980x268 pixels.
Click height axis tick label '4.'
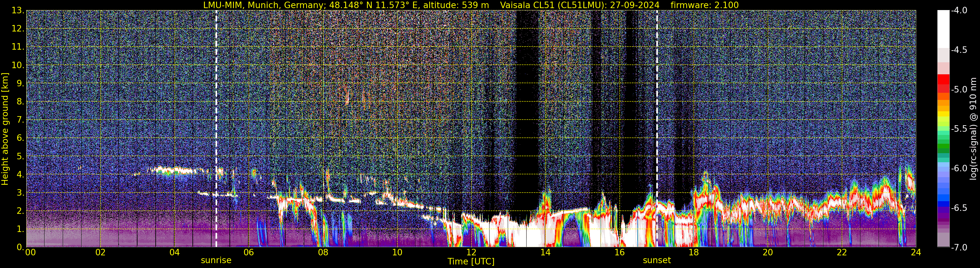pyautogui.click(x=20, y=174)
